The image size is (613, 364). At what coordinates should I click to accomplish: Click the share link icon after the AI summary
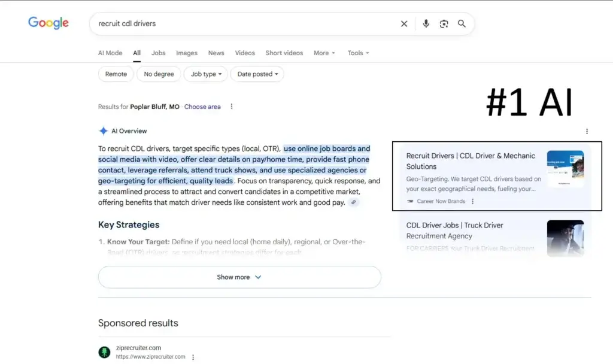coord(353,203)
